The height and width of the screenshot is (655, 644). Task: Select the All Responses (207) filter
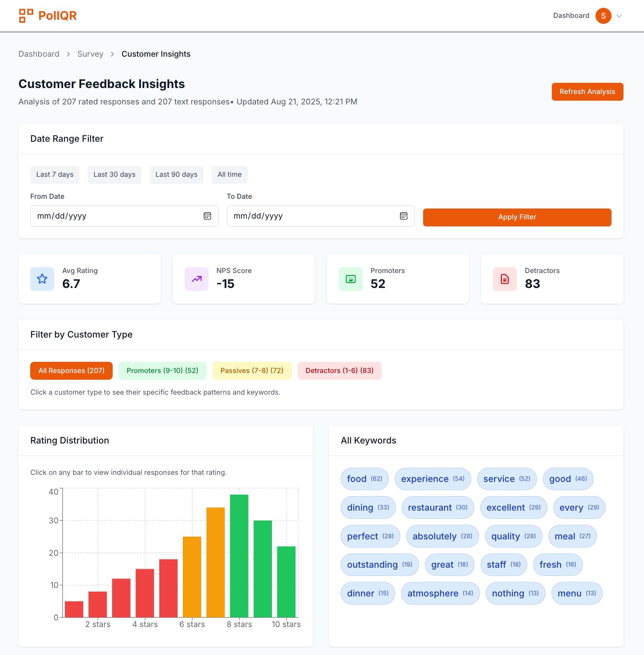[71, 370]
